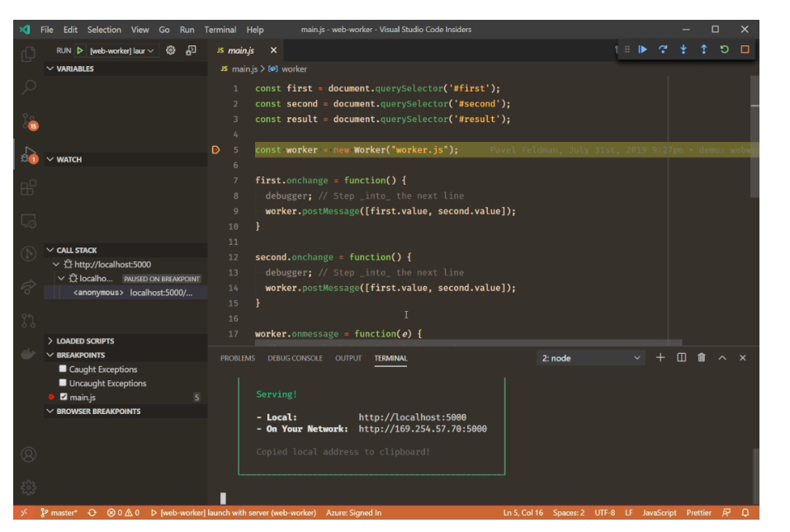Image resolution: width=790 pixels, height=532 pixels.
Task: Open the Search view in activity bar
Action: 29,87
